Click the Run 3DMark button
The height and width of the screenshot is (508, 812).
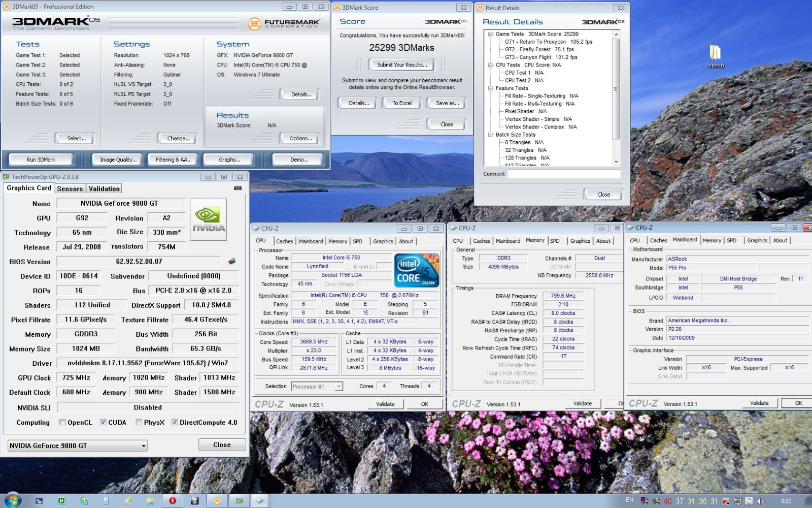pos(41,160)
